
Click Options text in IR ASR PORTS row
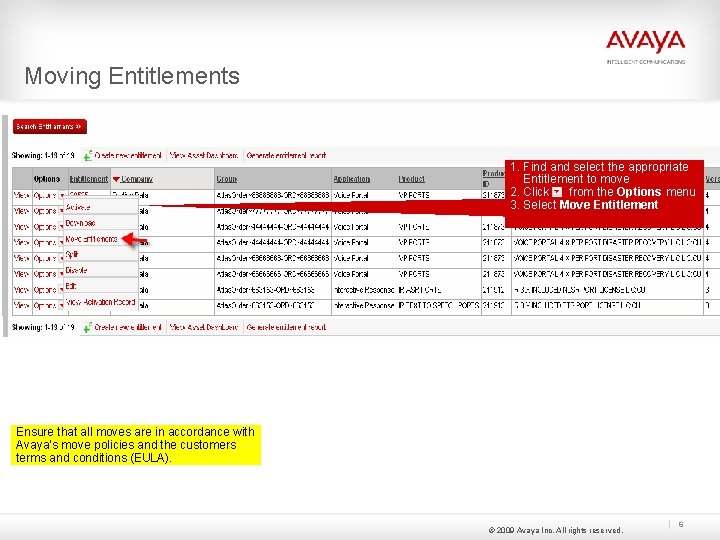tap(45, 290)
